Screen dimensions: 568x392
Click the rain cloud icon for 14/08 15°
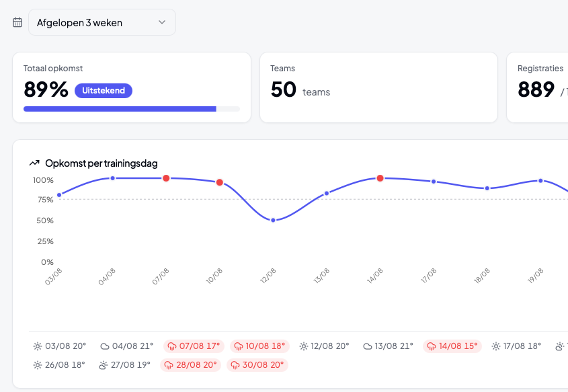pyautogui.click(x=432, y=346)
